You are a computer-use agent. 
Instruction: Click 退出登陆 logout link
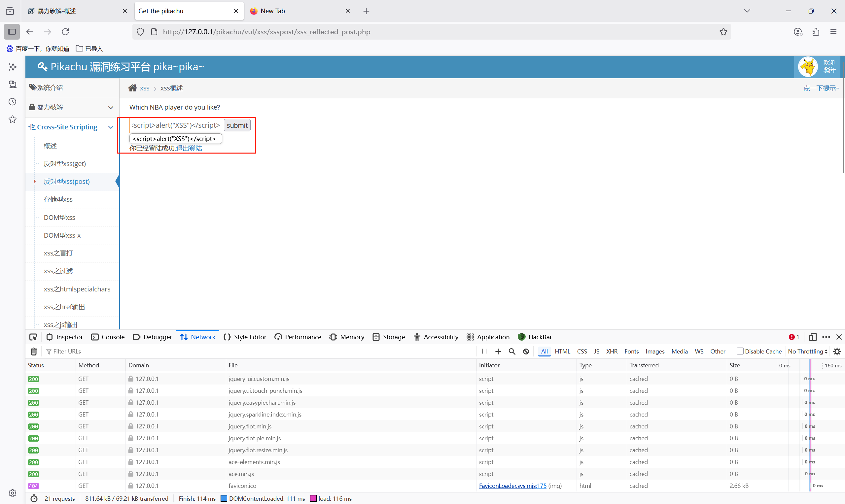tap(189, 148)
